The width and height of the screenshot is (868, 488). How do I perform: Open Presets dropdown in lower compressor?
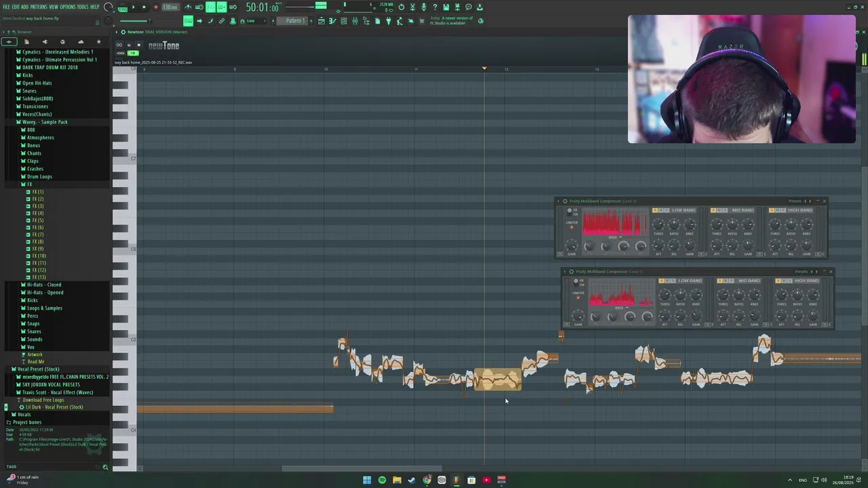pyautogui.click(x=802, y=272)
